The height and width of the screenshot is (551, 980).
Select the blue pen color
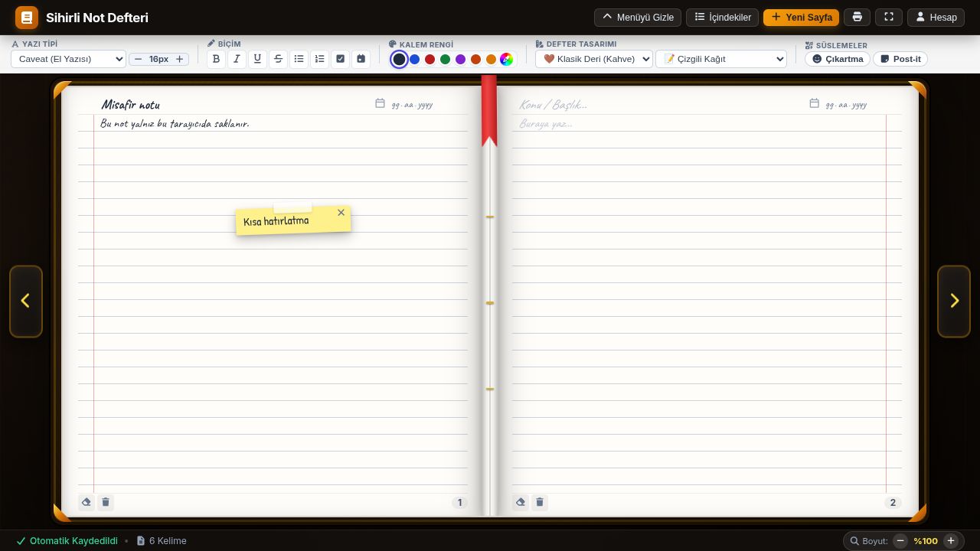point(414,59)
